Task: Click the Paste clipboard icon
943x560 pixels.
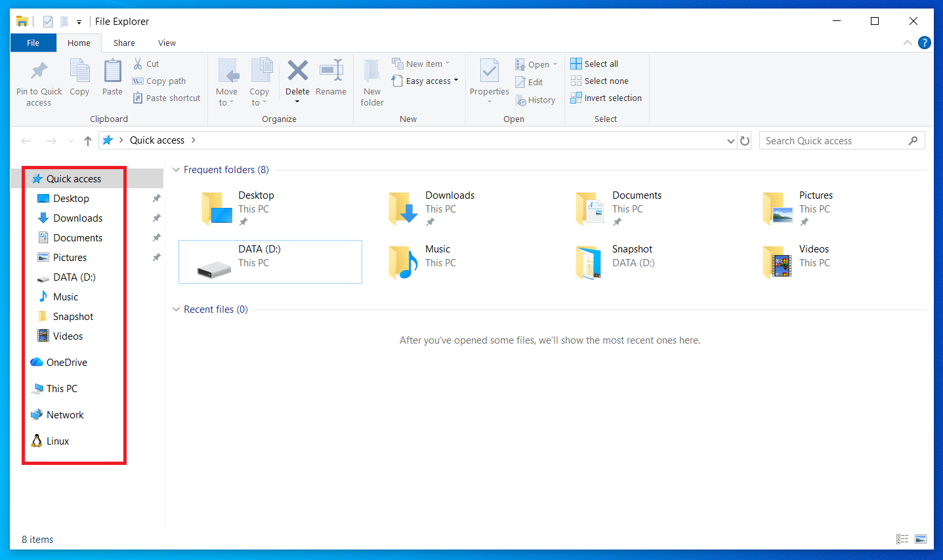Action: (x=112, y=71)
